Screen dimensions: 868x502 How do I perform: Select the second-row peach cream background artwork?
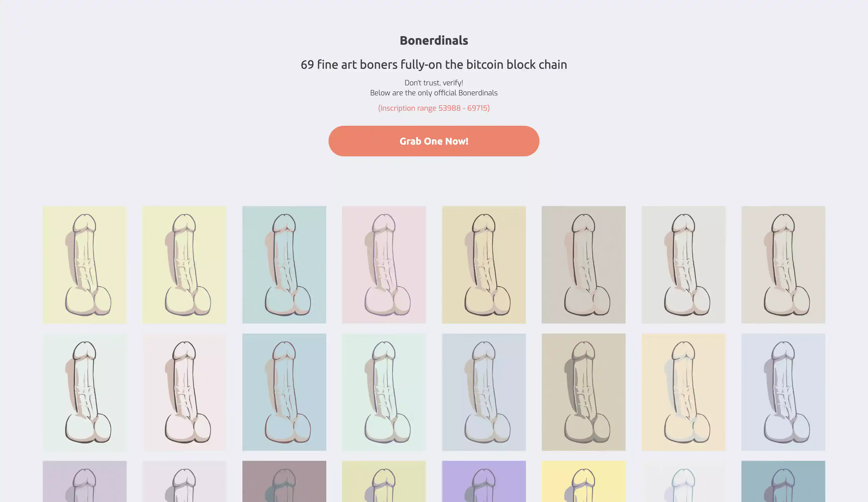[683, 392]
